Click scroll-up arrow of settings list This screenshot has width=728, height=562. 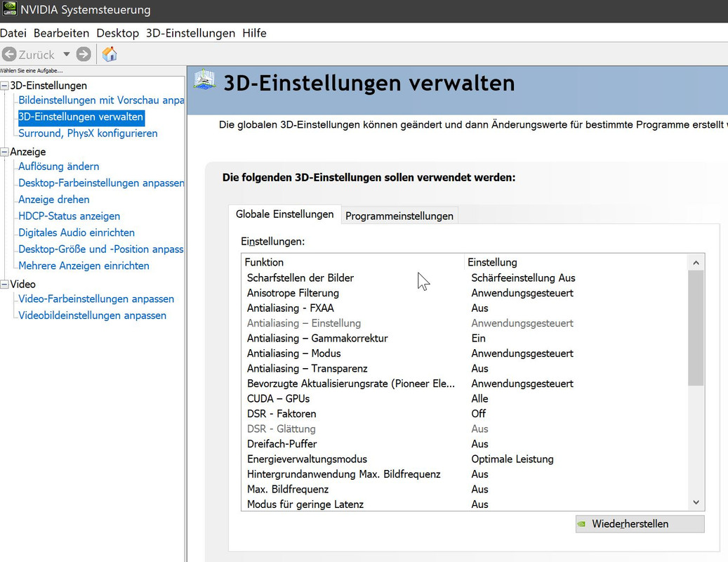(x=696, y=263)
